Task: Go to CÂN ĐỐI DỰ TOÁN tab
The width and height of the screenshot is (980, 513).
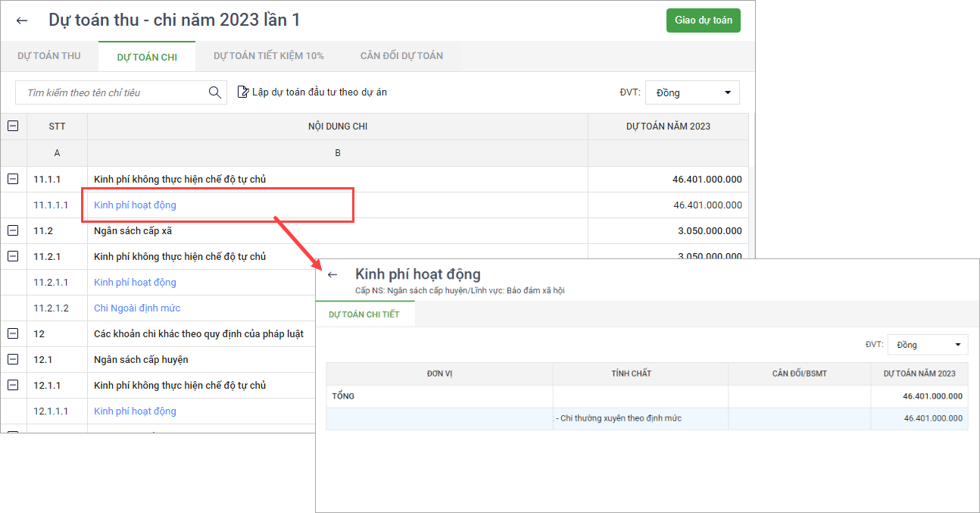Action: click(x=401, y=56)
